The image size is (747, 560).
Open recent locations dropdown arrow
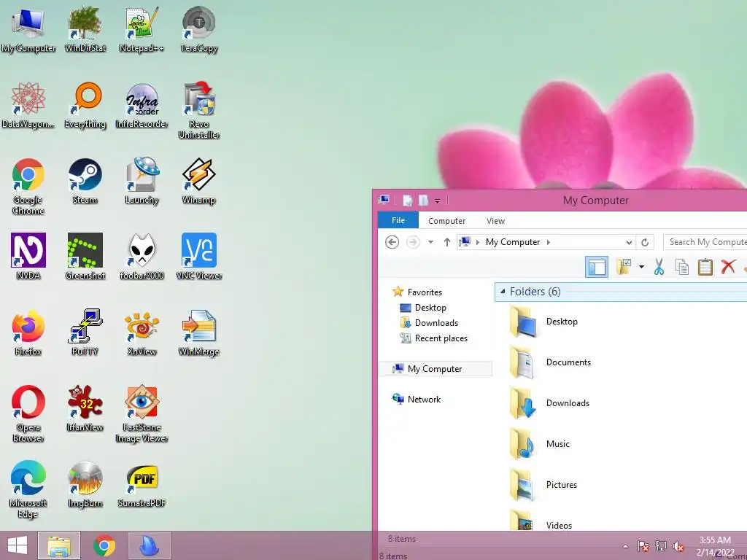[430, 242]
